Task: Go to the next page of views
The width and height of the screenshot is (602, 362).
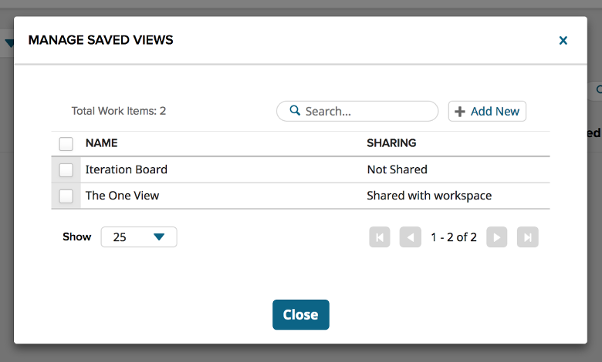Action: (x=497, y=237)
